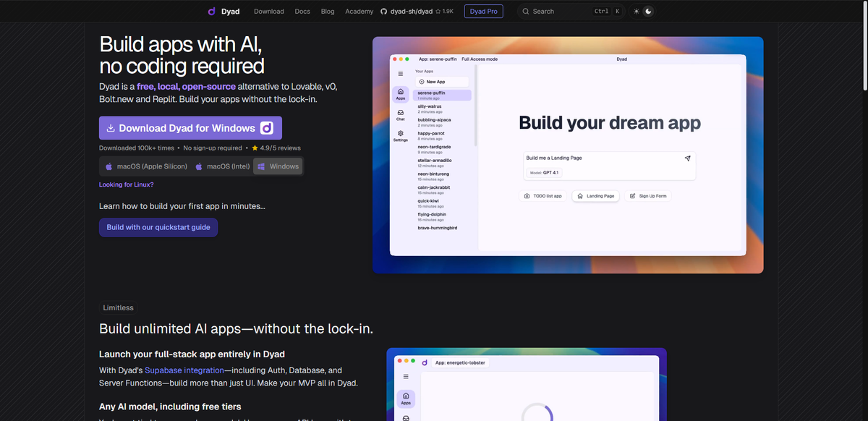Select silly-walrus in Your Apps list

(x=442, y=109)
